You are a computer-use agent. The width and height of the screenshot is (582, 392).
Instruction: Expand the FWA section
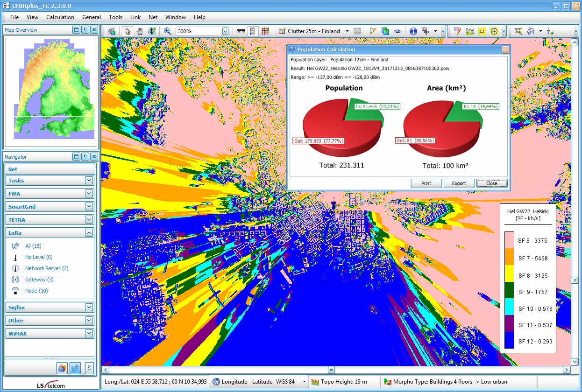[89, 194]
